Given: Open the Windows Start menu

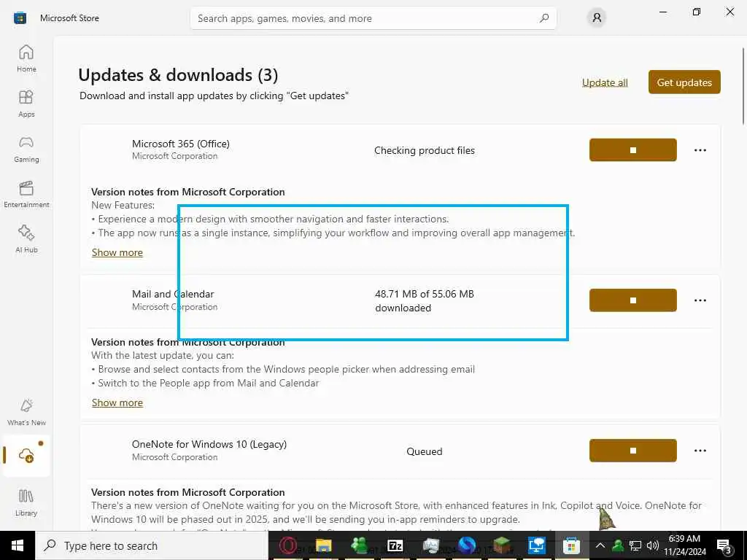Looking at the screenshot, I should tap(18, 545).
